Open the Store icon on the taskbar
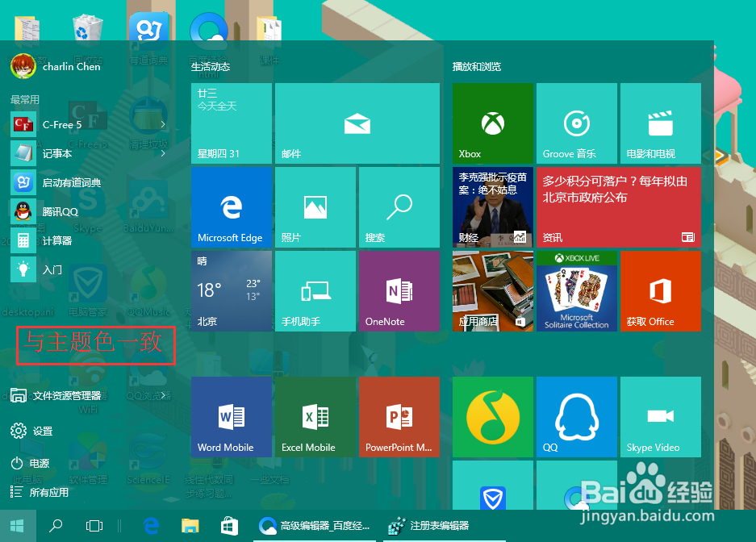Screen dimensions: 756x542 [229, 526]
